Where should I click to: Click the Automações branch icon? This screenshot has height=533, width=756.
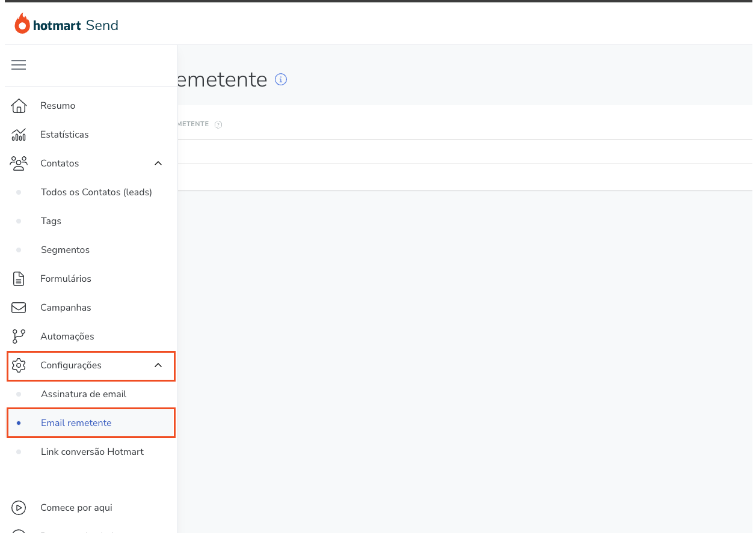19,337
